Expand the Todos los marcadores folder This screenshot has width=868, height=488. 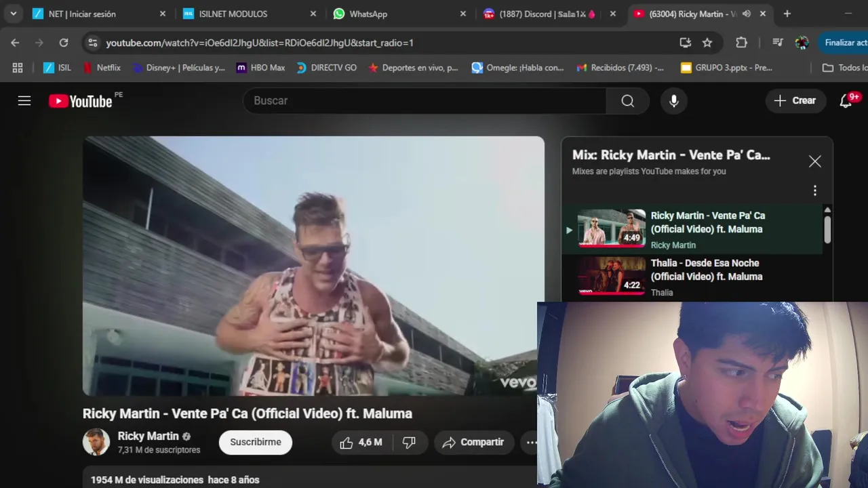[845, 68]
